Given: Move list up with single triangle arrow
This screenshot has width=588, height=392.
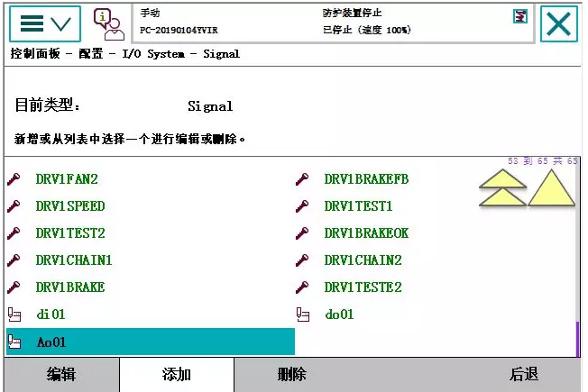Looking at the screenshot, I should (x=551, y=187).
